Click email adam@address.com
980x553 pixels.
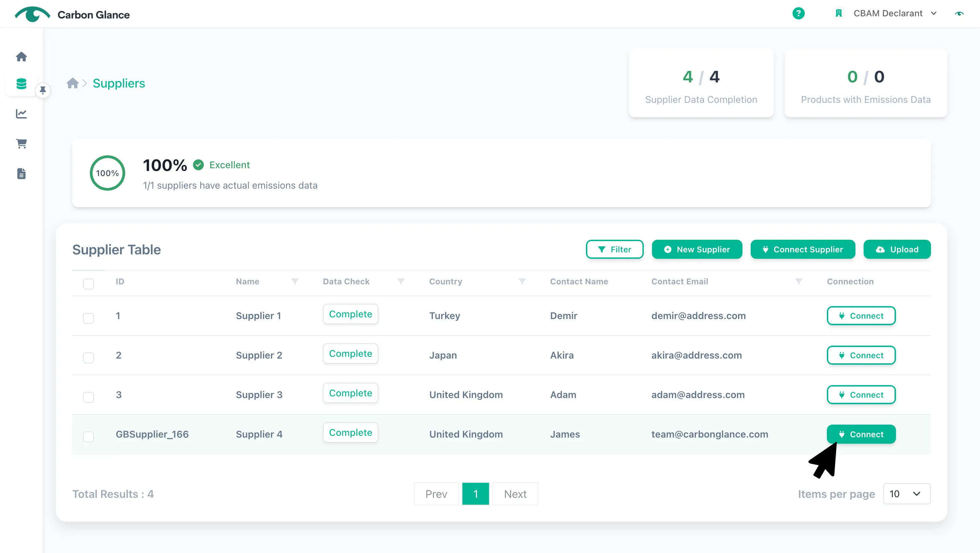pyautogui.click(x=698, y=395)
